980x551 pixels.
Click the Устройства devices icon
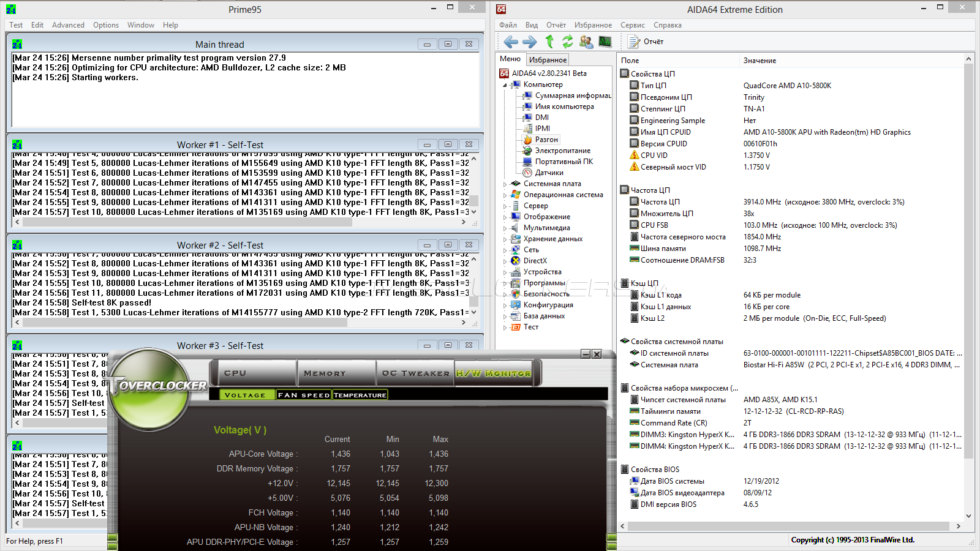click(516, 272)
